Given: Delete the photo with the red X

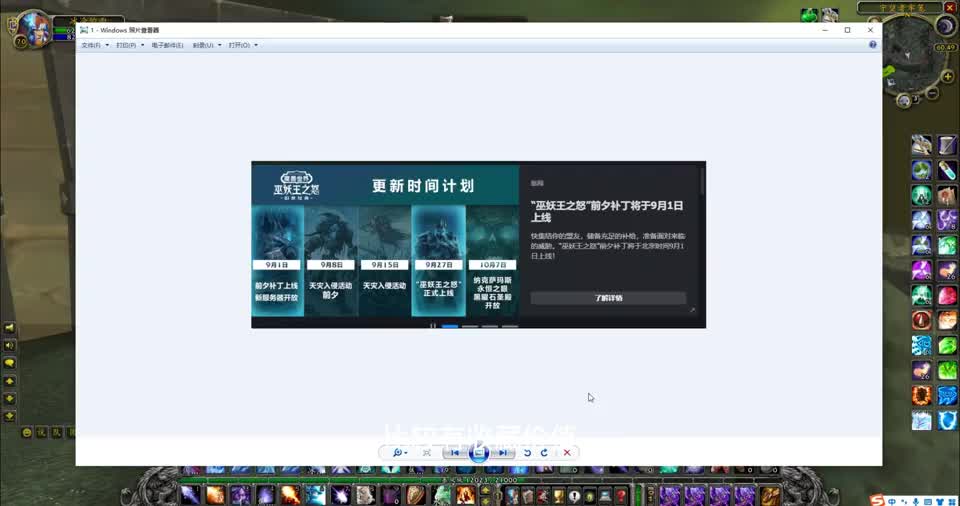Looking at the screenshot, I should pyautogui.click(x=567, y=453).
